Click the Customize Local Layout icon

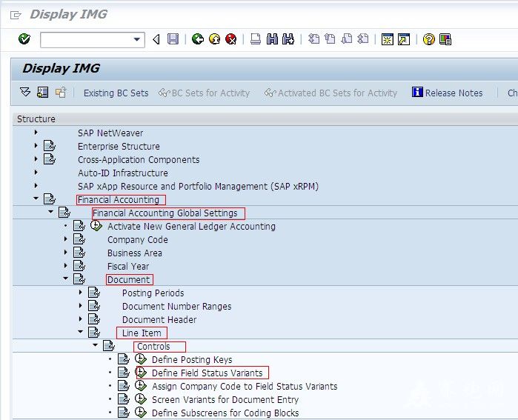445,39
